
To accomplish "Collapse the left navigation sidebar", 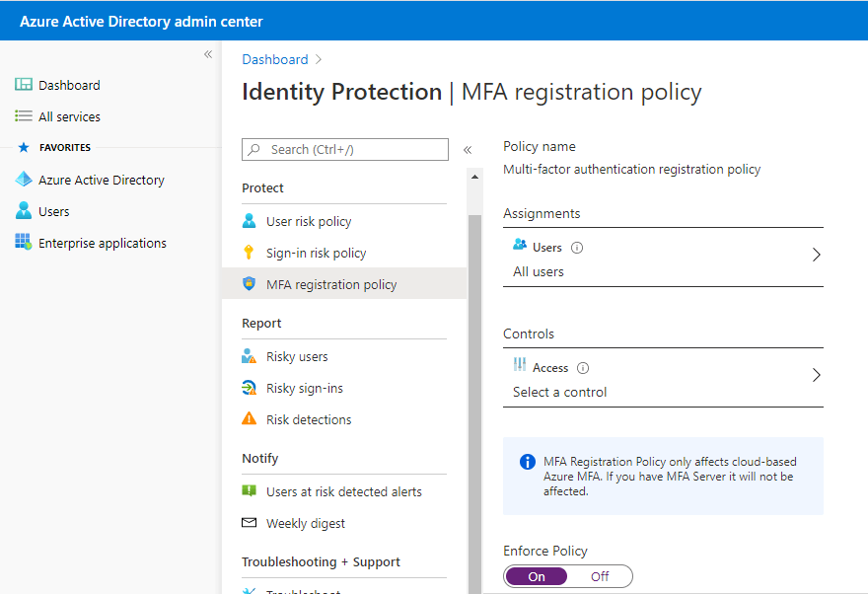I will 208,54.
